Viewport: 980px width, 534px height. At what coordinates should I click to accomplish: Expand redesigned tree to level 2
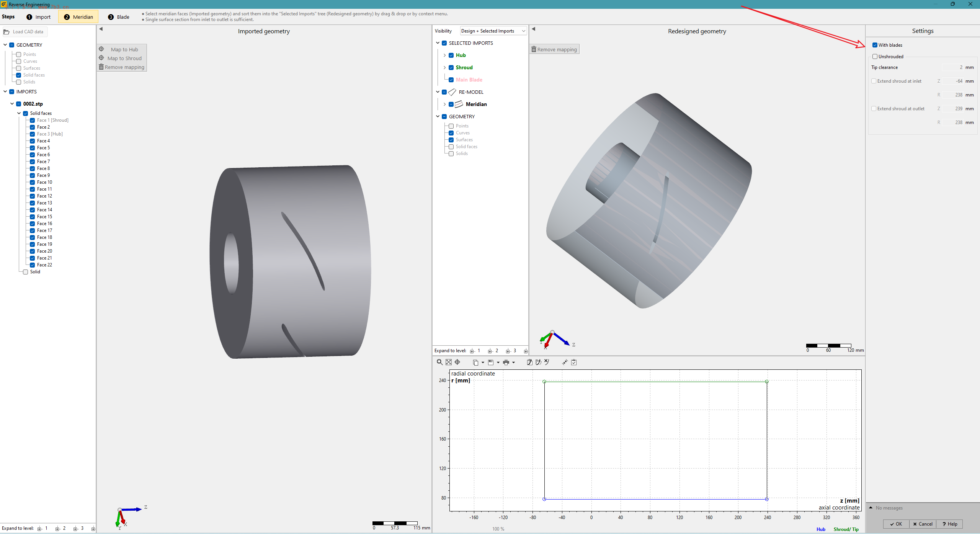(493, 351)
